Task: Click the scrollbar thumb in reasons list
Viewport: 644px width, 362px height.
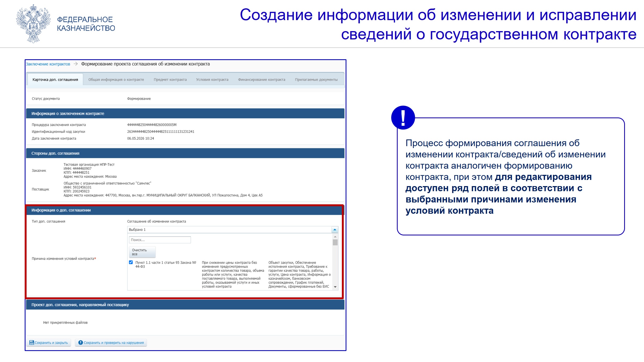Action: [335, 242]
